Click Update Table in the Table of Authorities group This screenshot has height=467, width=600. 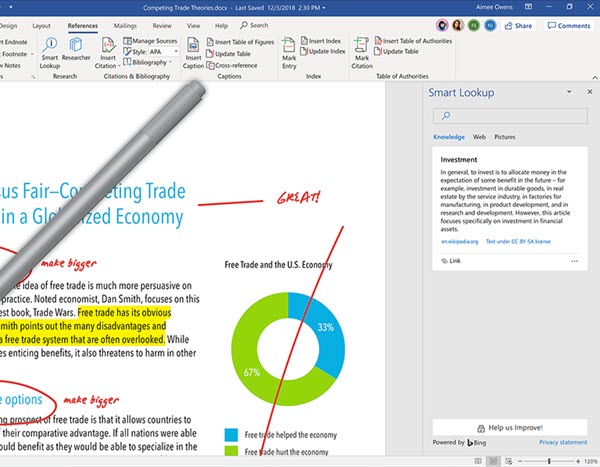click(x=396, y=51)
